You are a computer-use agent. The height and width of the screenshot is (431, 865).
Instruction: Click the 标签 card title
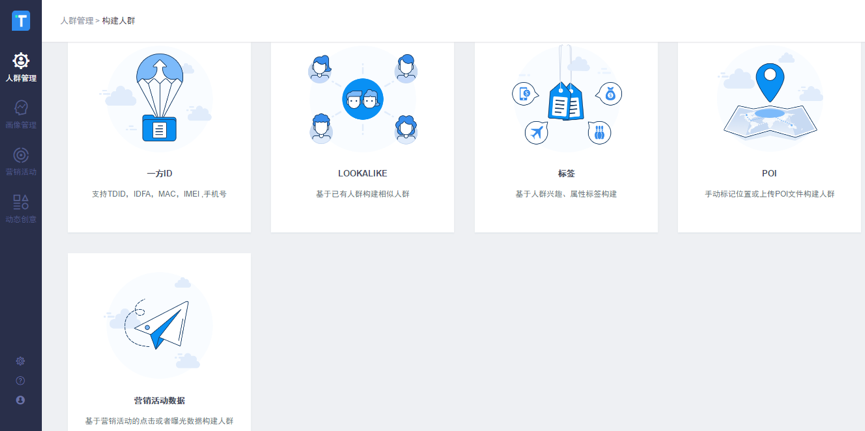pyautogui.click(x=566, y=174)
